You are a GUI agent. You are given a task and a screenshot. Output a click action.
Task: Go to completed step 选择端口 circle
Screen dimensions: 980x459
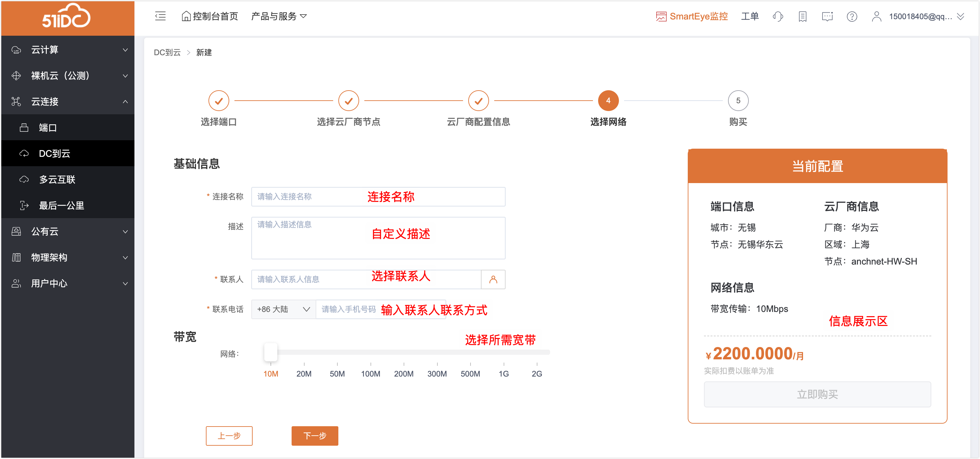[219, 100]
